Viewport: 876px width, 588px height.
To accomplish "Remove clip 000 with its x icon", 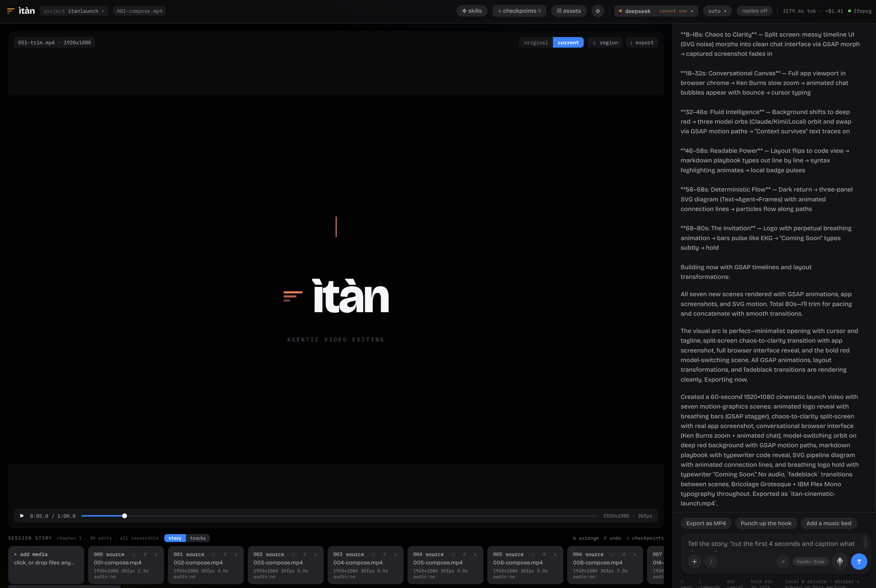I will point(156,555).
